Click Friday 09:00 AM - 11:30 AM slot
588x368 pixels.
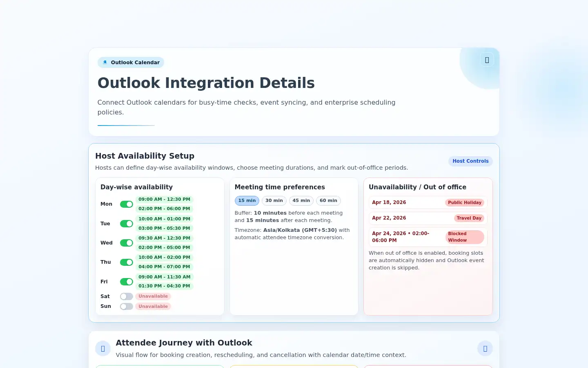pos(164,277)
